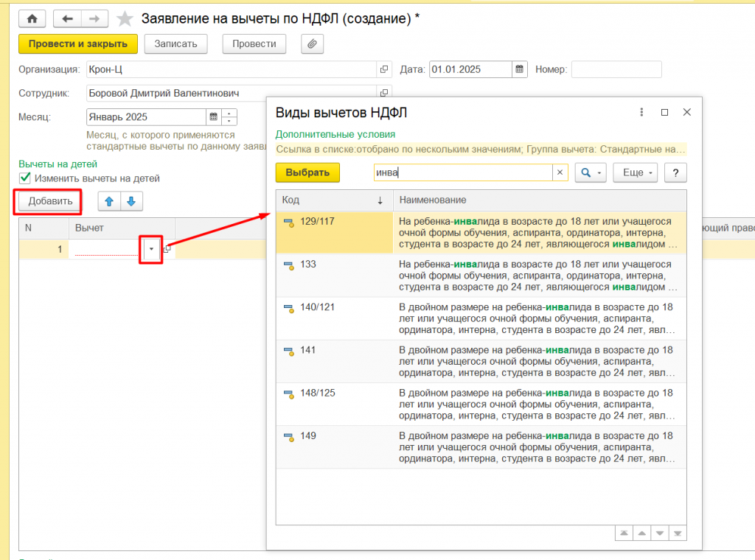Viewport: 755px width, 560px height.
Task: Open the 'Еще' menu in dialog
Action: [635, 172]
